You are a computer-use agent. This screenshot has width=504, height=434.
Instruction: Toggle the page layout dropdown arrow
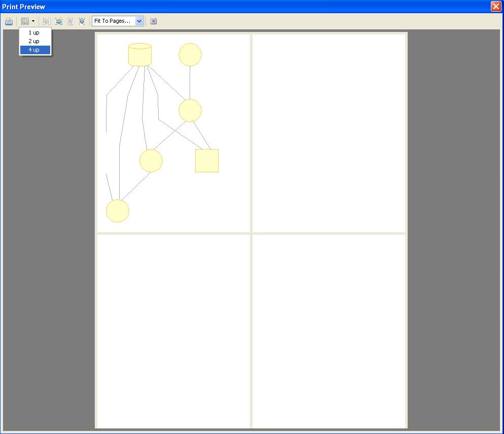[33, 21]
